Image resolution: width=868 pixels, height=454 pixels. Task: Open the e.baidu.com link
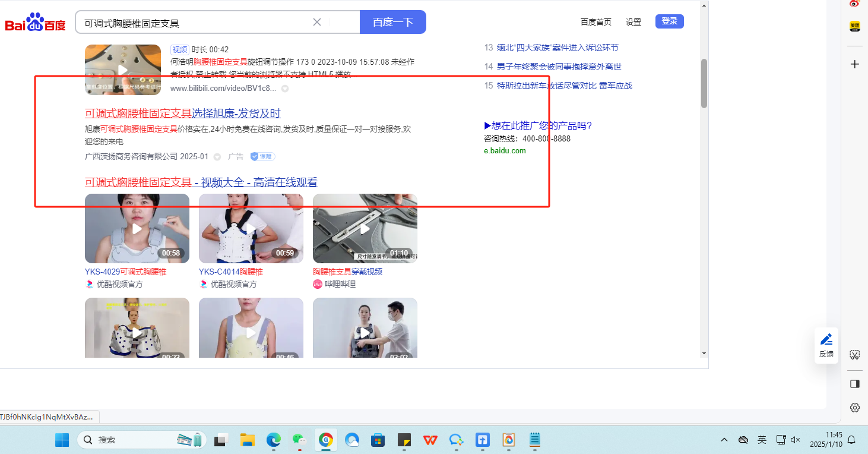(x=505, y=151)
